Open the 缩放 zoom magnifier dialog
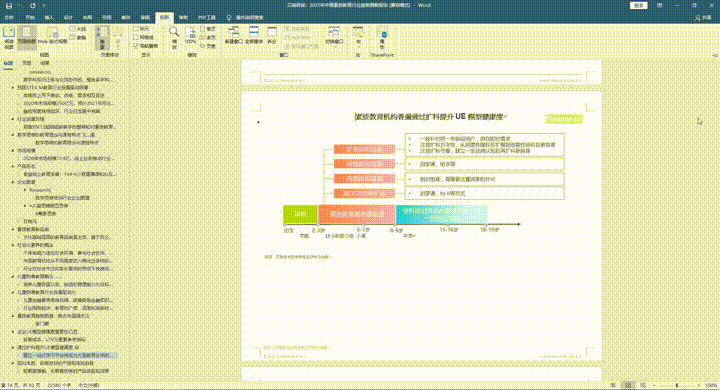The width and height of the screenshot is (720, 390). (x=174, y=37)
